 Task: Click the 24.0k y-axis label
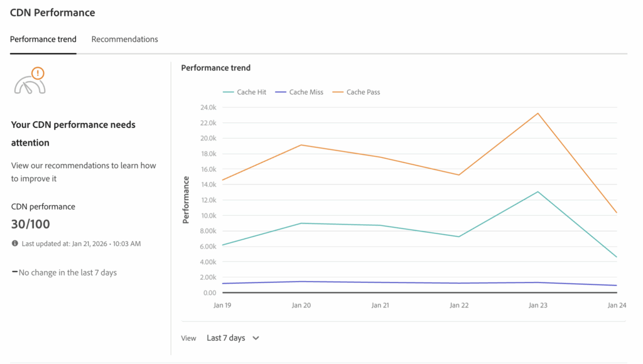[208, 107]
